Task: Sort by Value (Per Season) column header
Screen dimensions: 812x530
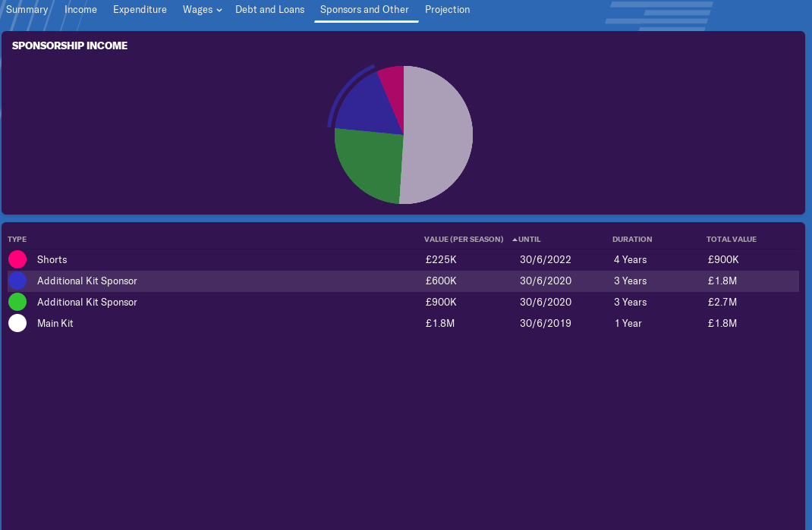Action: pos(463,240)
